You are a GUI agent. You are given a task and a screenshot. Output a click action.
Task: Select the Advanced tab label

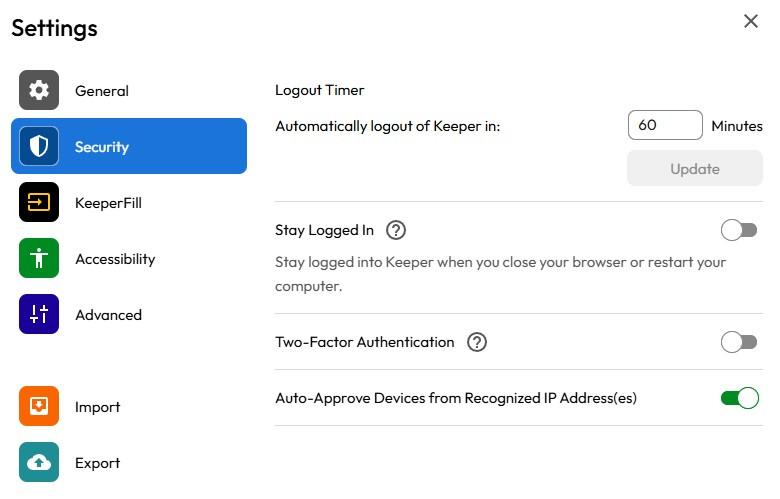pos(108,315)
